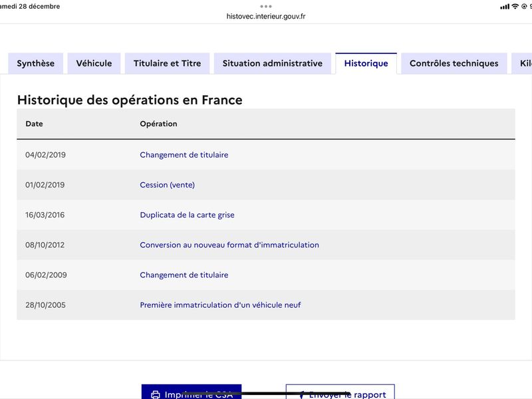Click Conversion au nouveau format d'immatriculation
The width and height of the screenshot is (532, 399).
229,245
